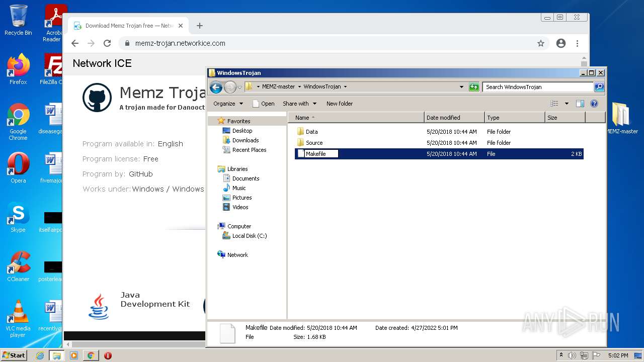Open the MEMZ-master desktop folder
Image resolution: width=644 pixels, height=362 pixels.
click(621, 118)
